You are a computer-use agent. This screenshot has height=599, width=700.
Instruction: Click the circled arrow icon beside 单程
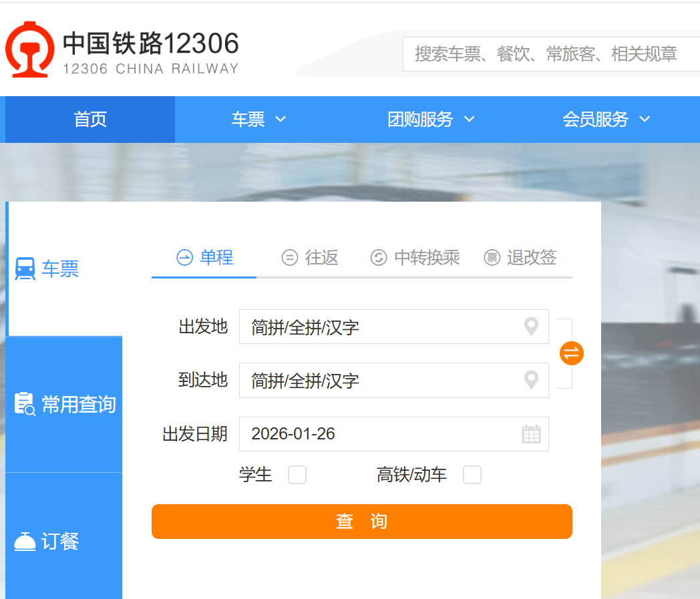point(184,257)
